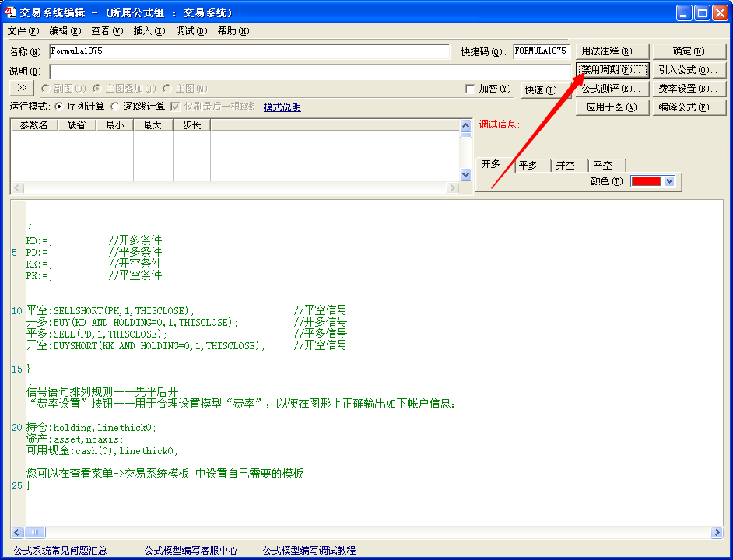This screenshot has width=733, height=560.
Task: Click code editor scroll left arrow
Action: [17, 533]
